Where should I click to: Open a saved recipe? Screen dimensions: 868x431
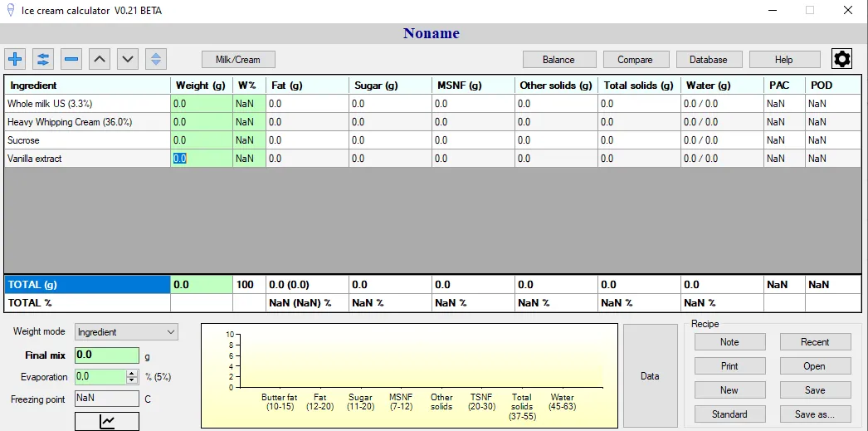[815, 366]
